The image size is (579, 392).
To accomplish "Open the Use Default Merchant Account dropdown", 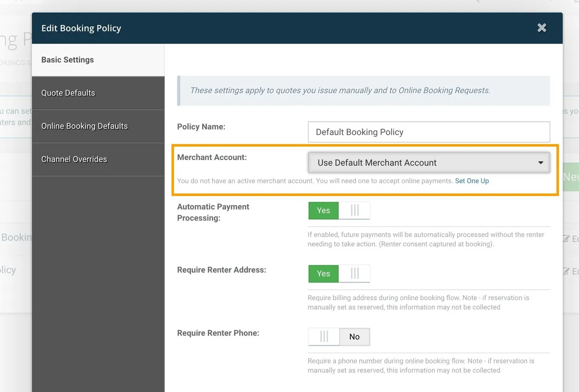I will pyautogui.click(x=428, y=163).
